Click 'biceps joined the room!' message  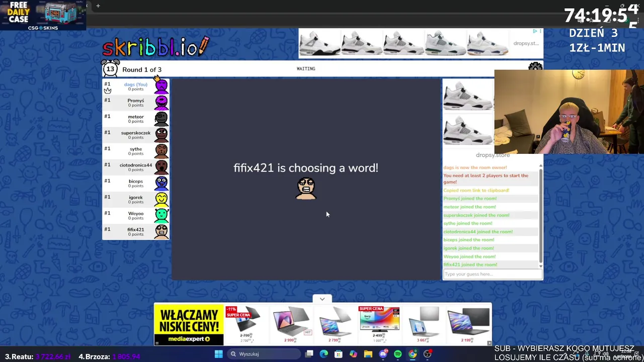tap(468, 240)
